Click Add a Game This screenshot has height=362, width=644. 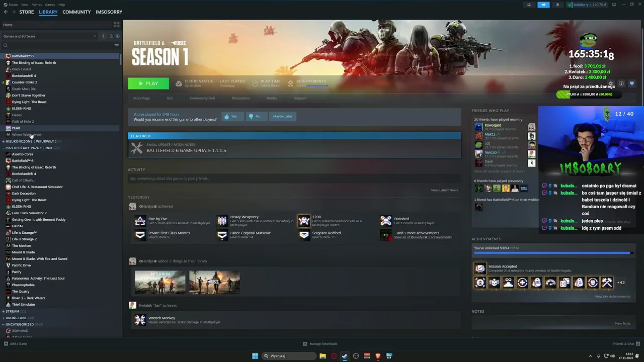click(16, 344)
